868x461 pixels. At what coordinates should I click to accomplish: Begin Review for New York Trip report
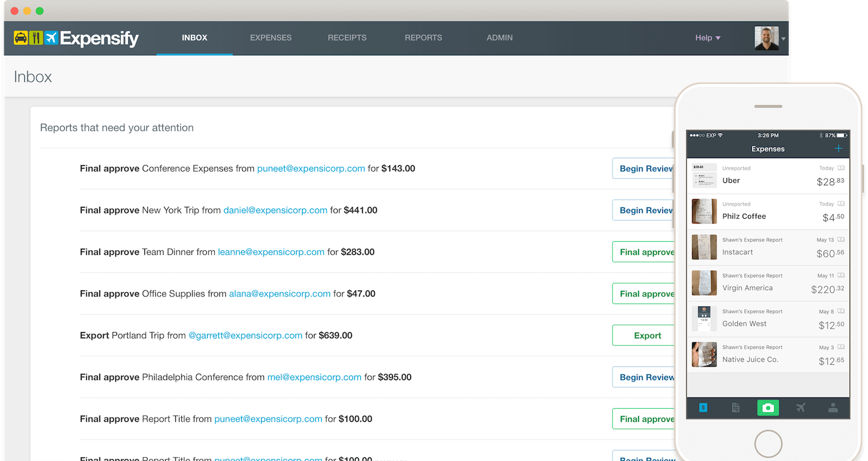(644, 210)
